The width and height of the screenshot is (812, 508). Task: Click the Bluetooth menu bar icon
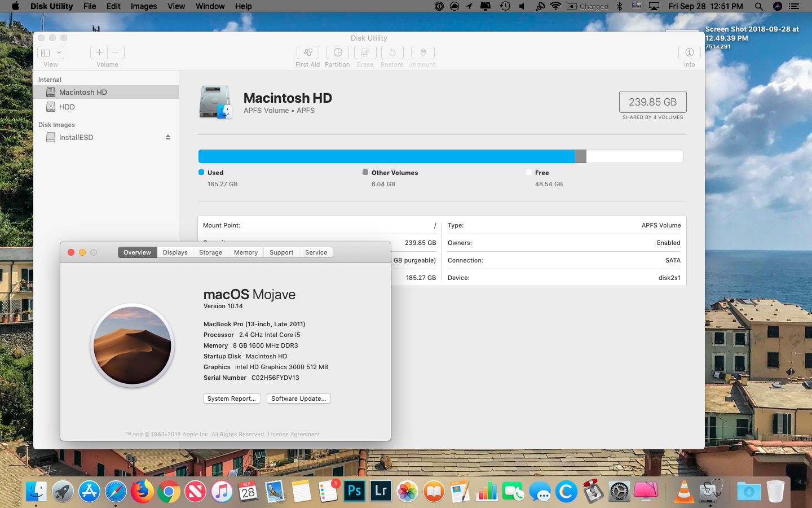619,6
